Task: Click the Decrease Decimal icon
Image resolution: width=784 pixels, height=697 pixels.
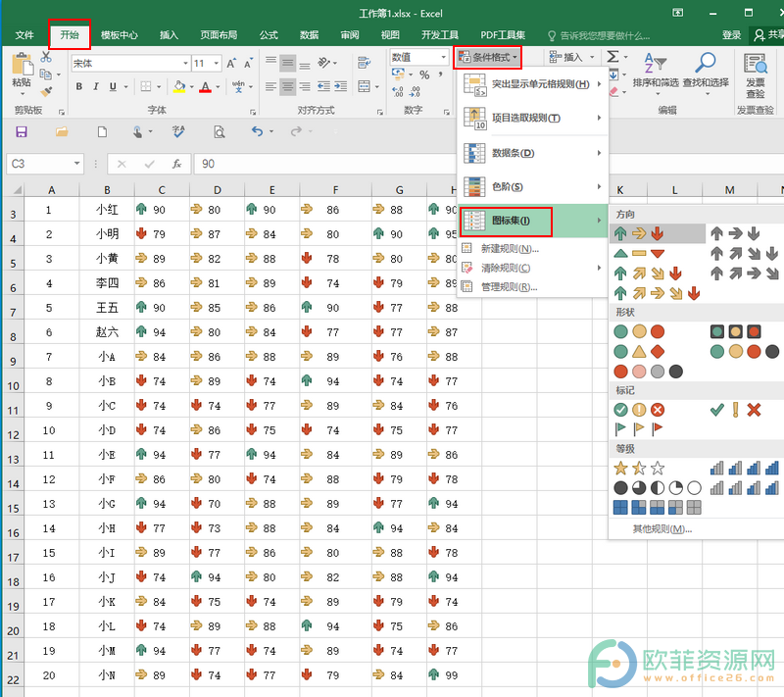Action: (x=415, y=91)
